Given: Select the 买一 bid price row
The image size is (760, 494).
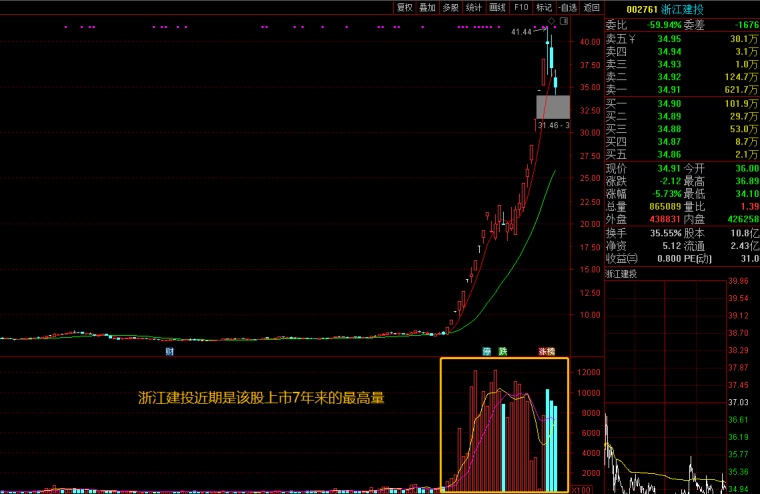Looking at the screenshot, I should (x=680, y=103).
